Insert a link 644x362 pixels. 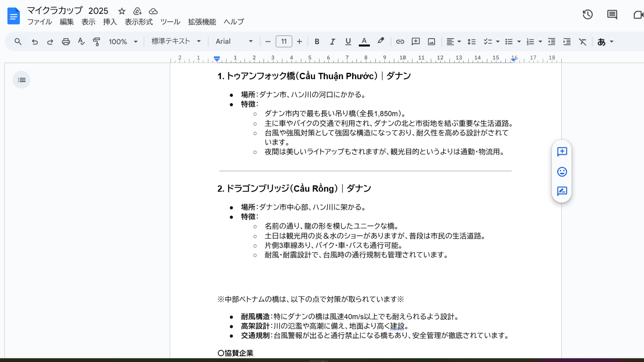[x=400, y=41]
